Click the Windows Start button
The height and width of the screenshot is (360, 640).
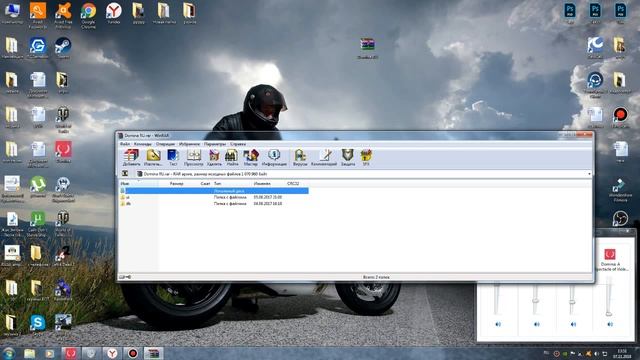(8, 353)
